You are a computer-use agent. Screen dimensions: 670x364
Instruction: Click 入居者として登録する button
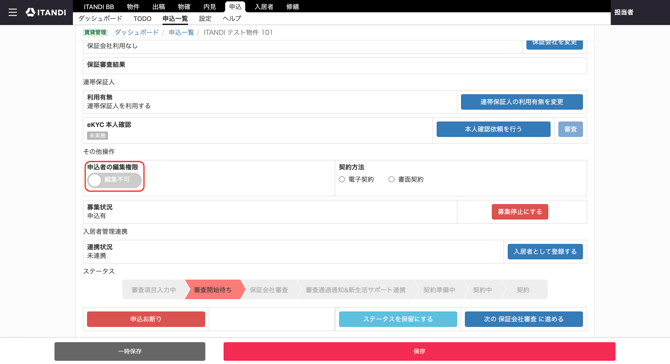pyautogui.click(x=545, y=252)
